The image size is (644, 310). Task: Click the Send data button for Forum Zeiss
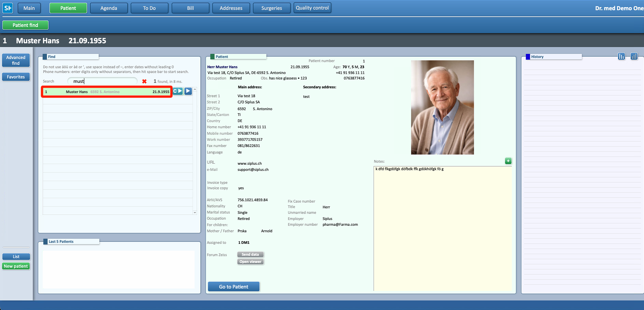tap(250, 254)
